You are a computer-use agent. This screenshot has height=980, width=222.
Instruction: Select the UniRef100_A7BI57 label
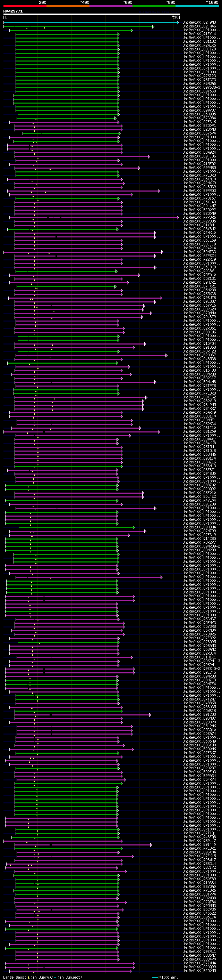[x=199, y=199]
